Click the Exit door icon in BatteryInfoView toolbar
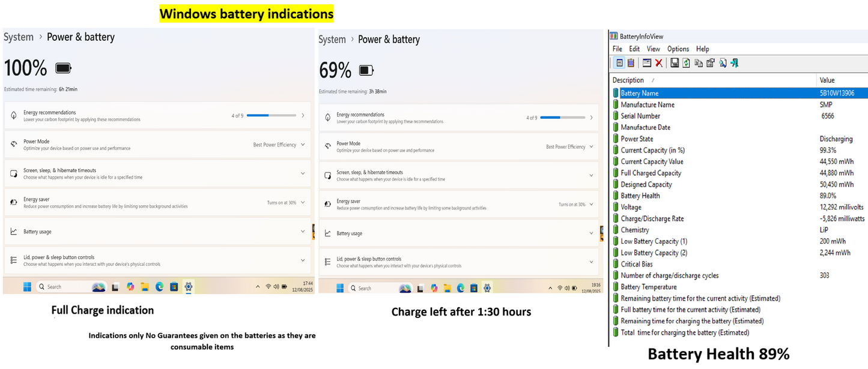 click(x=734, y=63)
